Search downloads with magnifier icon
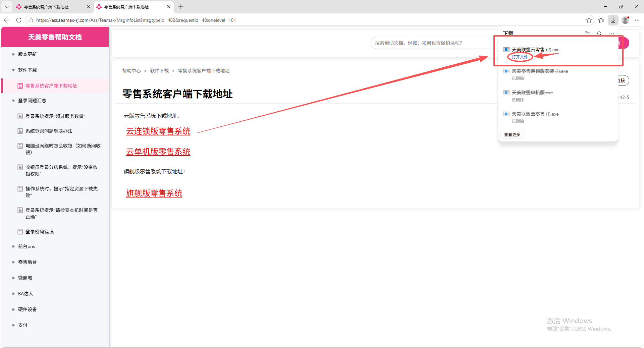The width and height of the screenshot is (644, 348). [x=599, y=34]
